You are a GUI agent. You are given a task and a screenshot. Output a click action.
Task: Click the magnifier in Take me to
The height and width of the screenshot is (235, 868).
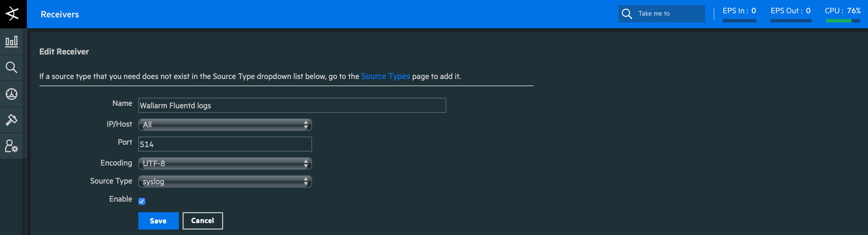(x=627, y=14)
